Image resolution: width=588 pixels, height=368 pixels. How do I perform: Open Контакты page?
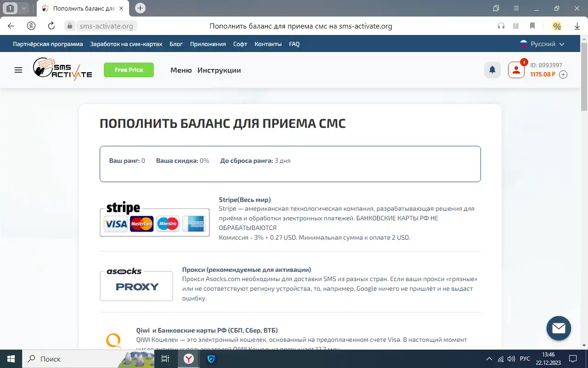(x=268, y=44)
